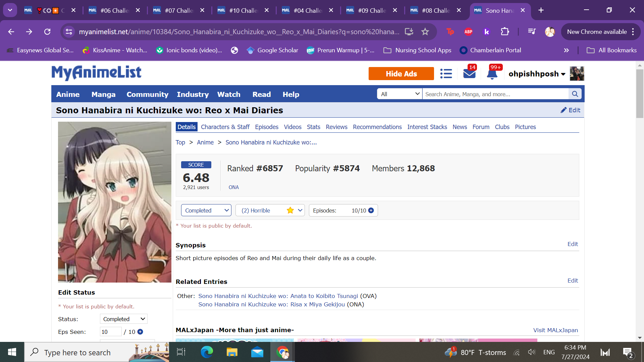Open the list menu icon beside Hide Ads
This screenshot has width=644, height=362.
[x=446, y=73]
